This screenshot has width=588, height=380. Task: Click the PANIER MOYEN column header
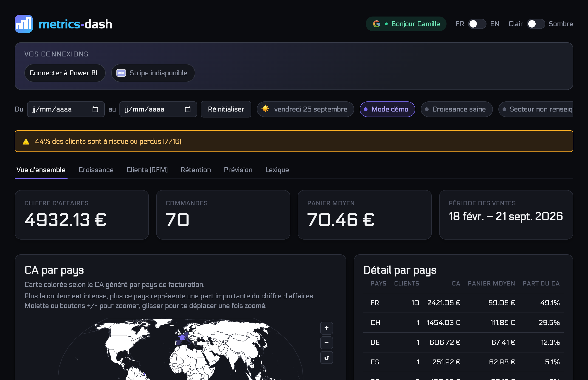click(492, 284)
